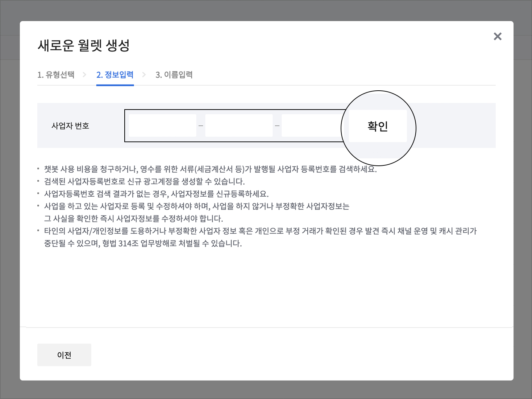Click the dash between second and third inputs
The height and width of the screenshot is (399, 532).
[277, 126]
